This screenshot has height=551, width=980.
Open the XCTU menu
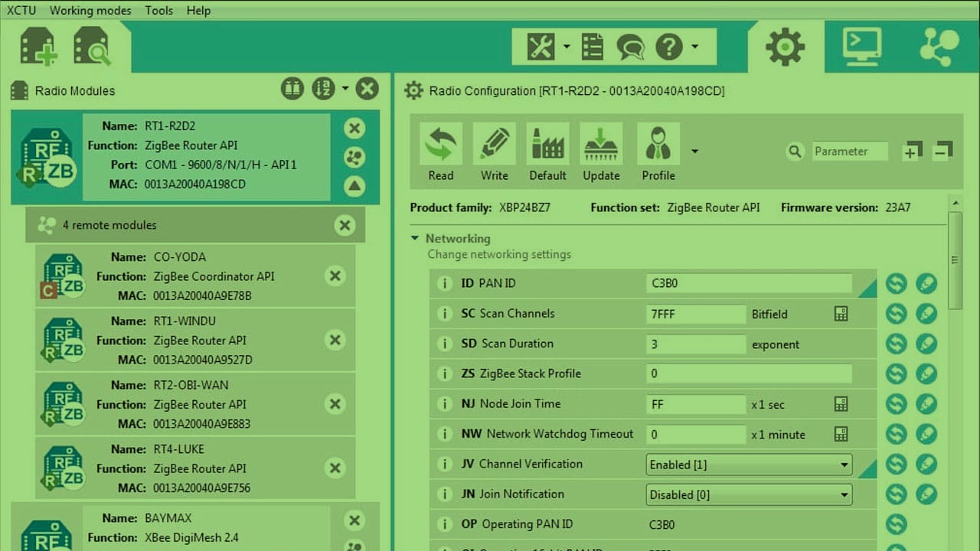(x=21, y=11)
